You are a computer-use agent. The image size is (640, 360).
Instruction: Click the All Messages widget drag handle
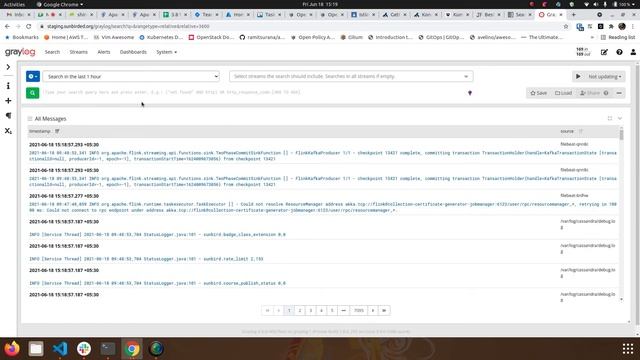point(30,119)
